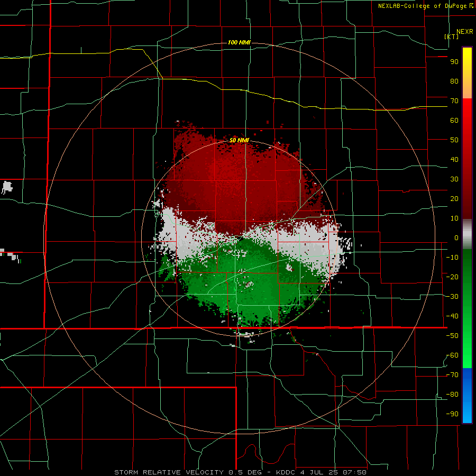Select the -20 knot scale value
This screenshot has height=476, width=476.
point(452,277)
